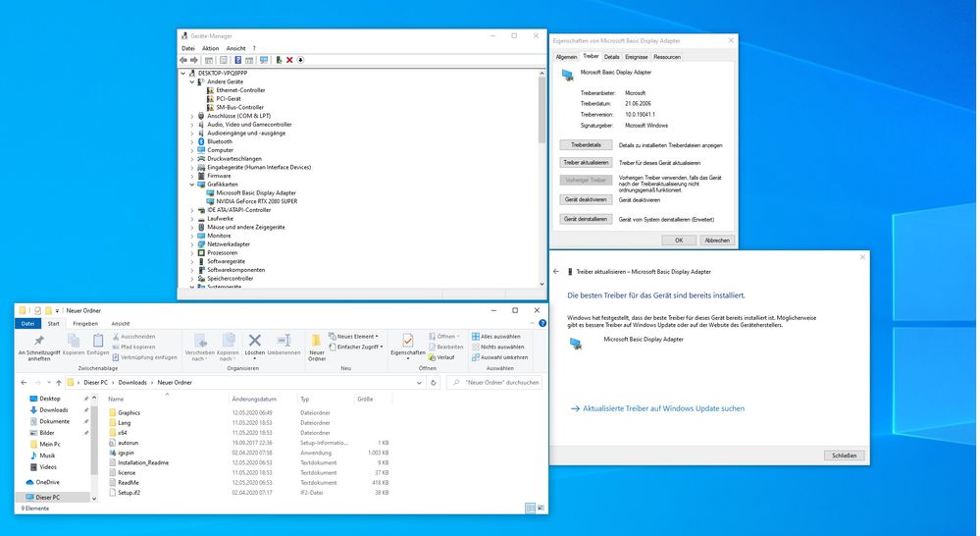Screen dimensions: 980x536
Task: Click the Gerät deaktivieren button
Action: pyautogui.click(x=586, y=200)
